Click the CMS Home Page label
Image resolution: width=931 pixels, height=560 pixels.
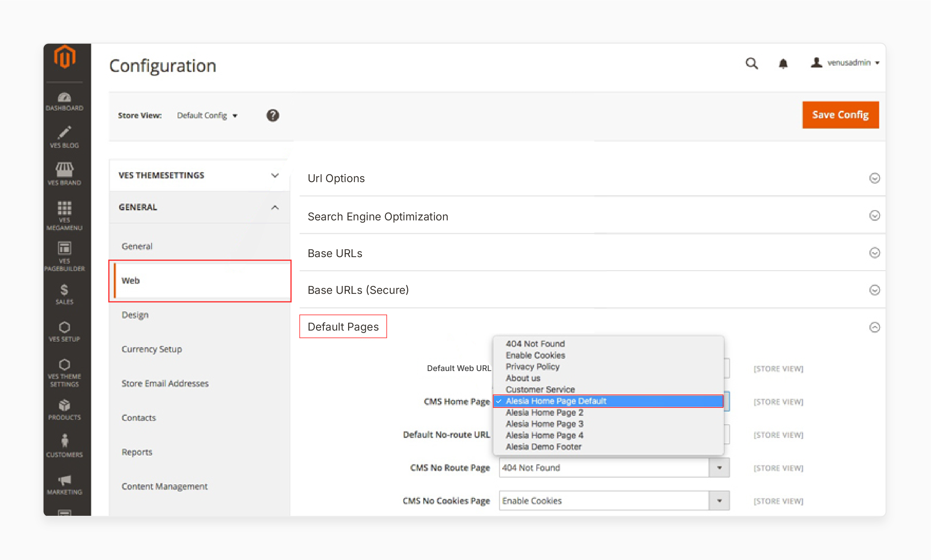pyautogui.click(x=457, y=402)
